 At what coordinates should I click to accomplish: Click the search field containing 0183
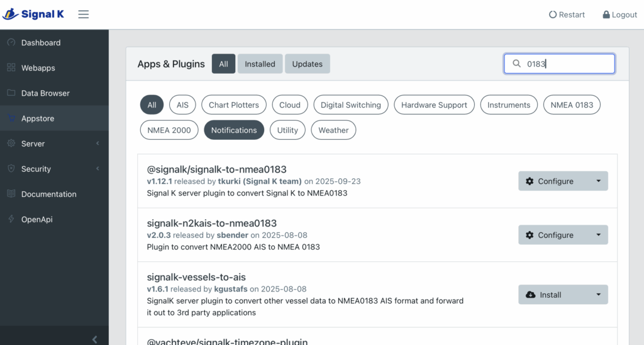[566, 64]
